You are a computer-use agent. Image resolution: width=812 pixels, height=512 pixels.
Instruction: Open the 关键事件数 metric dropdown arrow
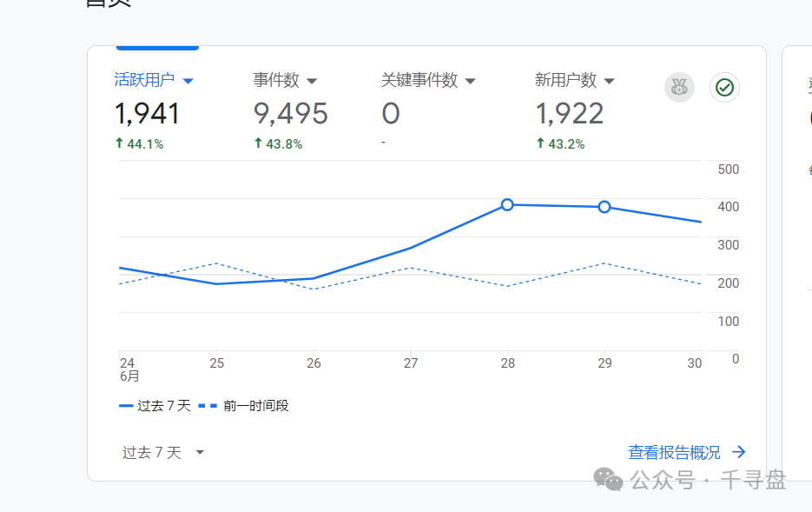pos(470,81)
